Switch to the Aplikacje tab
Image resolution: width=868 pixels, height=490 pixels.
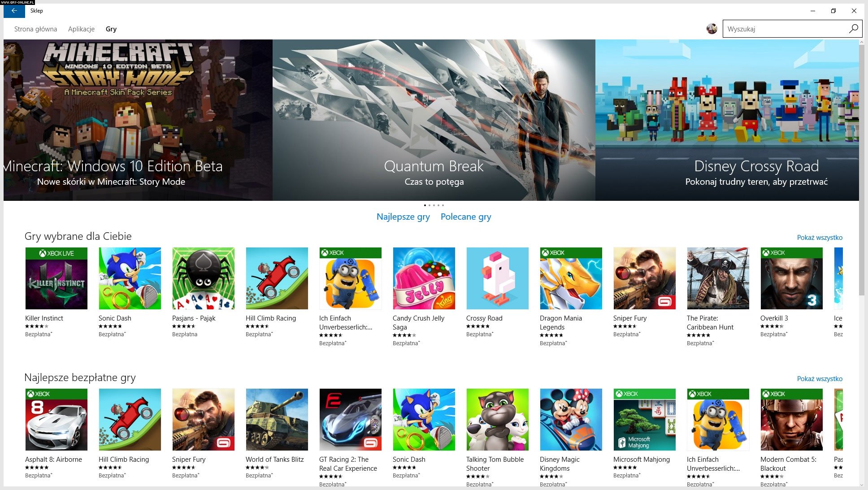81,29
